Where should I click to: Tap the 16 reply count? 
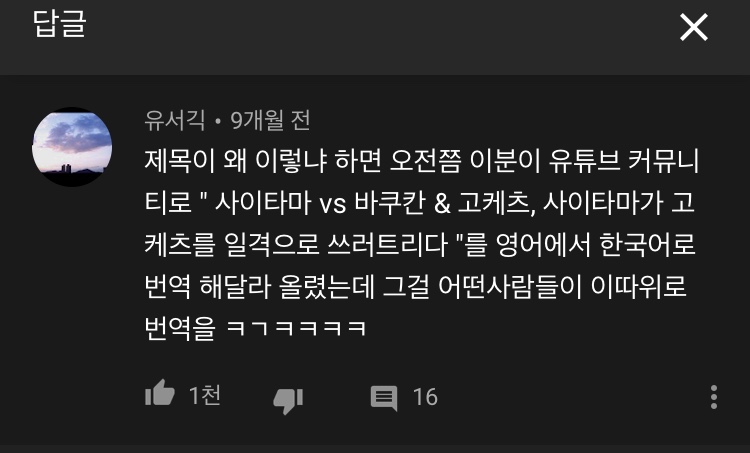[x=425, y=397]
